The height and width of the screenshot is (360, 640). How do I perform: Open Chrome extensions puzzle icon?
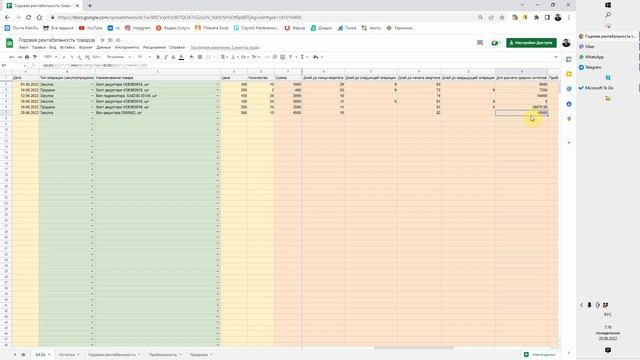[536, 18]
